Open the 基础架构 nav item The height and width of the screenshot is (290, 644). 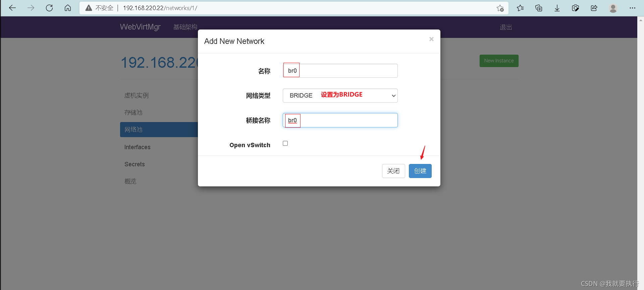pyautogui.click(x=185, y=27)
